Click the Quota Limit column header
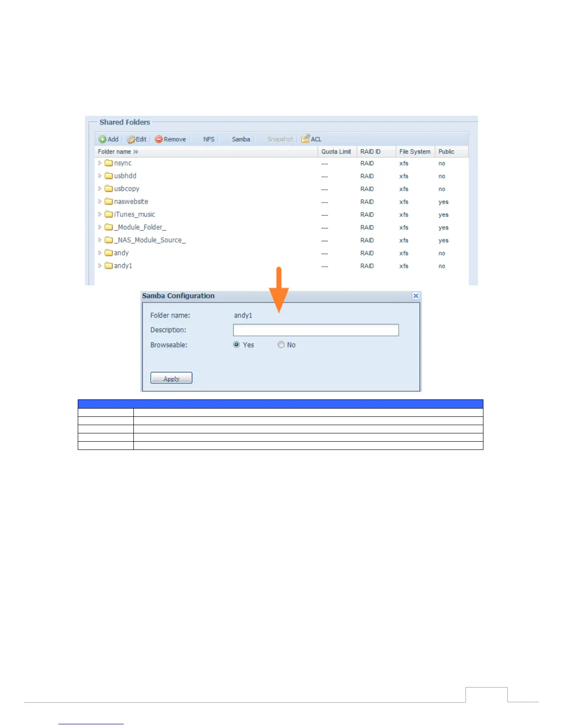This screenshot has height=728, width=563. pyautogui.click(x=337, y=152)
